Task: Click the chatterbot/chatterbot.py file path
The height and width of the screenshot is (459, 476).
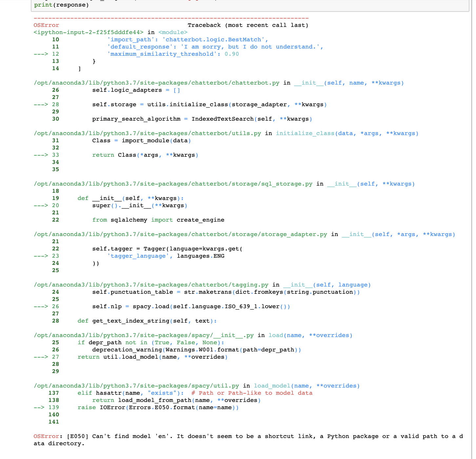Action: [157, 83]
